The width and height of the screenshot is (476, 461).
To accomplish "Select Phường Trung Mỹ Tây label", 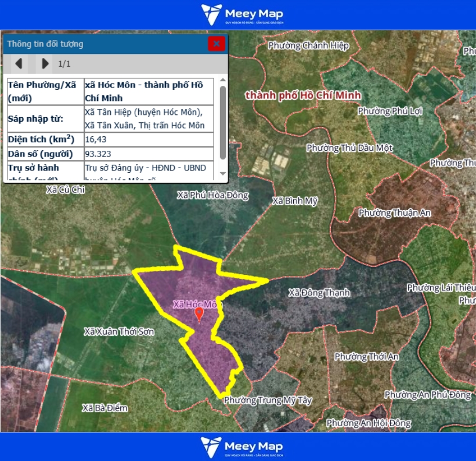I will point(268,400).
